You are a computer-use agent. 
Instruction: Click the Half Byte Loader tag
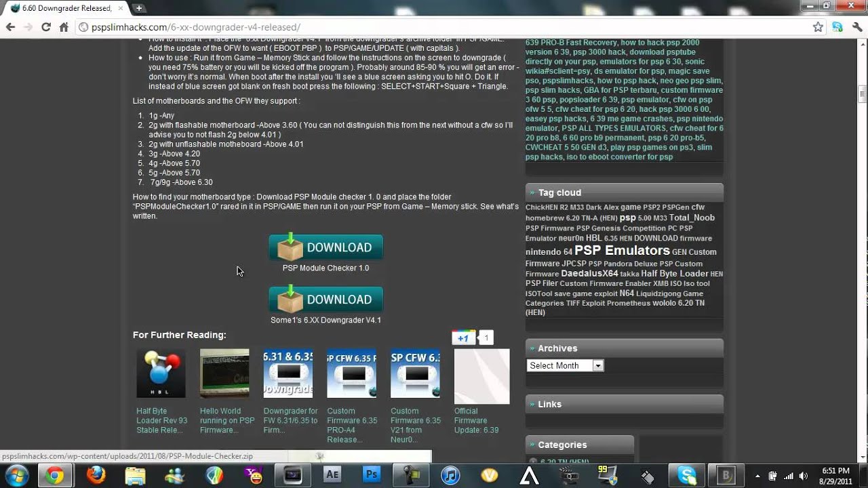[x=675, y=274]
